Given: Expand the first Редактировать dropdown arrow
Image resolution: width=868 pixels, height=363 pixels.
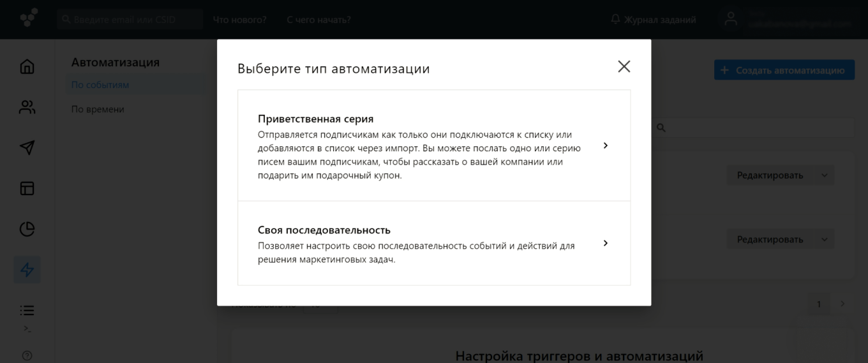Looking at the screenshot, I should [824, 175].
